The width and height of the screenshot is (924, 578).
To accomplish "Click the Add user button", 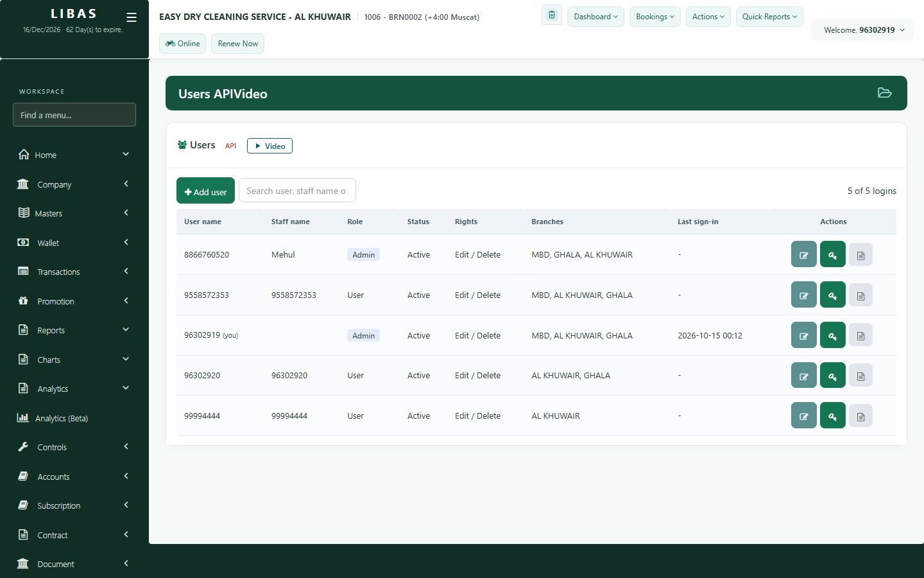I will tap(205, 191).
